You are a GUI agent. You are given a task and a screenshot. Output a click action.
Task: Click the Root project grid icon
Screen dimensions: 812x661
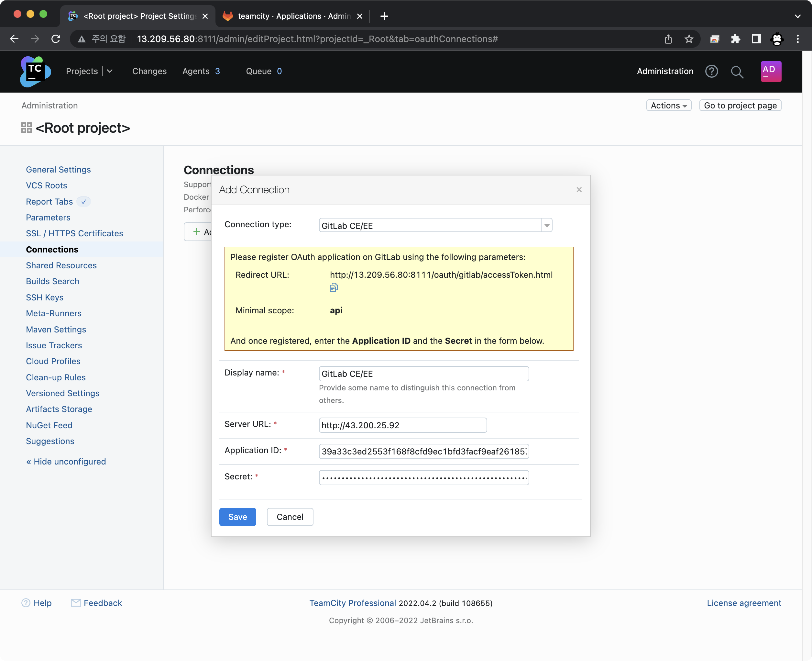tap(26, 128)
